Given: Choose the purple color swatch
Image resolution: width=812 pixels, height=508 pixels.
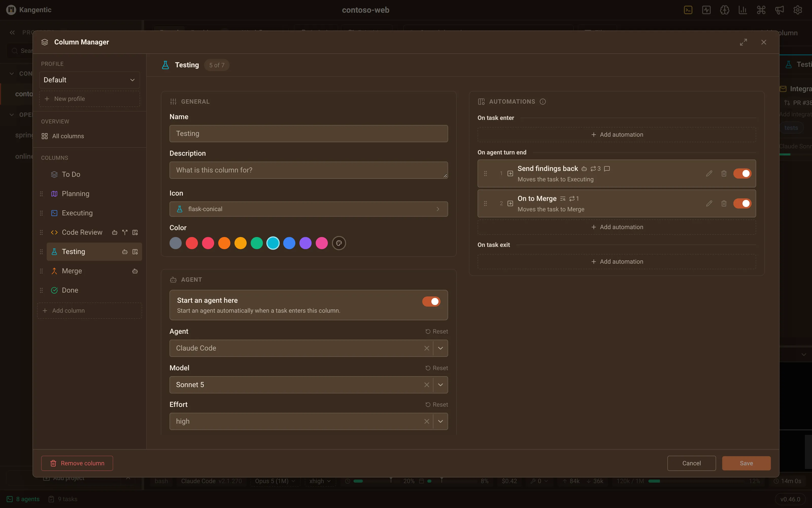Looking at the screenshot, I should coord(305,243).
